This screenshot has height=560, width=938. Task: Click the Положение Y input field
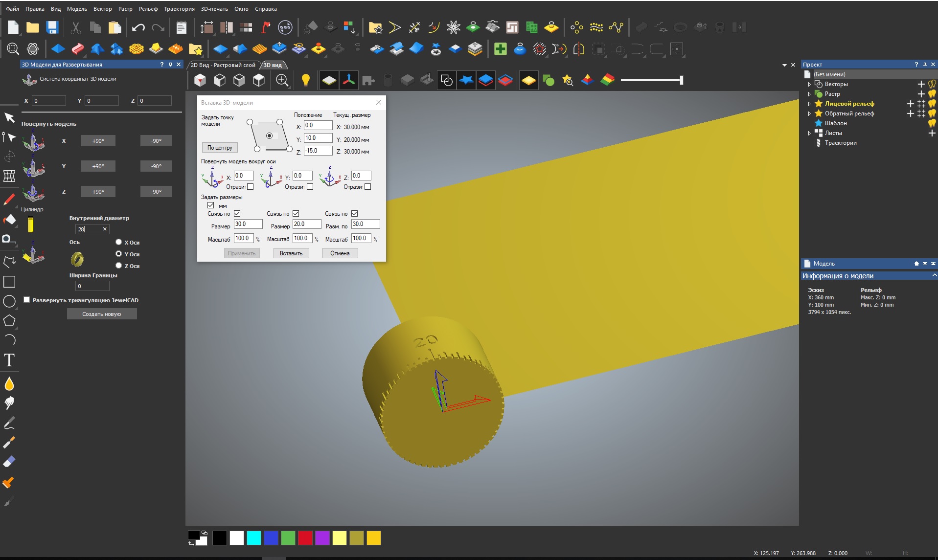[x=318, y=138]
